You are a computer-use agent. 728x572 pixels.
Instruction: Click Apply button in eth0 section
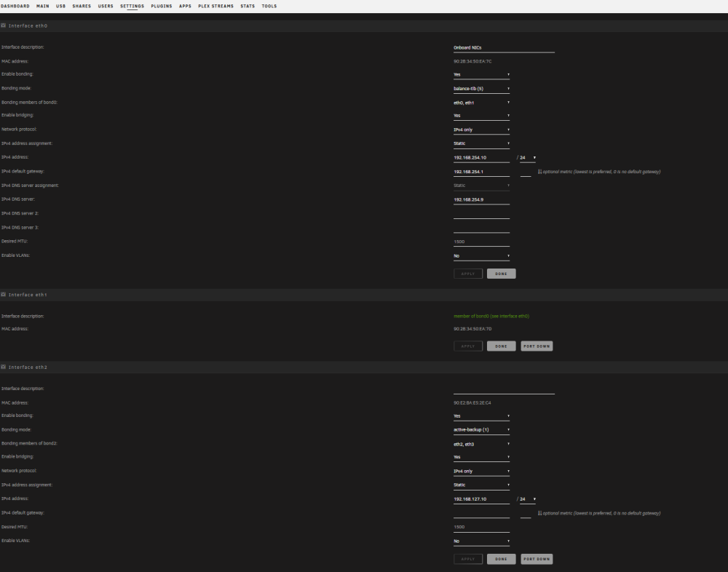[x=468, y=274]
